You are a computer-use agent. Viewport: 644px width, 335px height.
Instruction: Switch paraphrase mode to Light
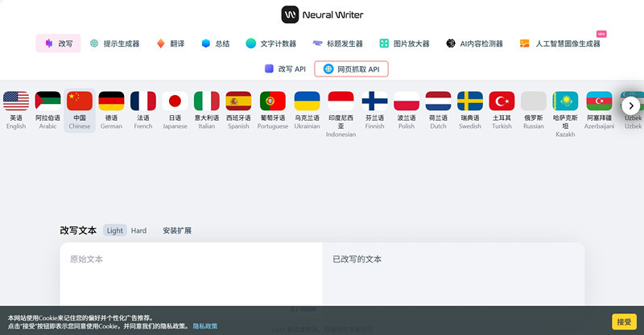[114, 230]
